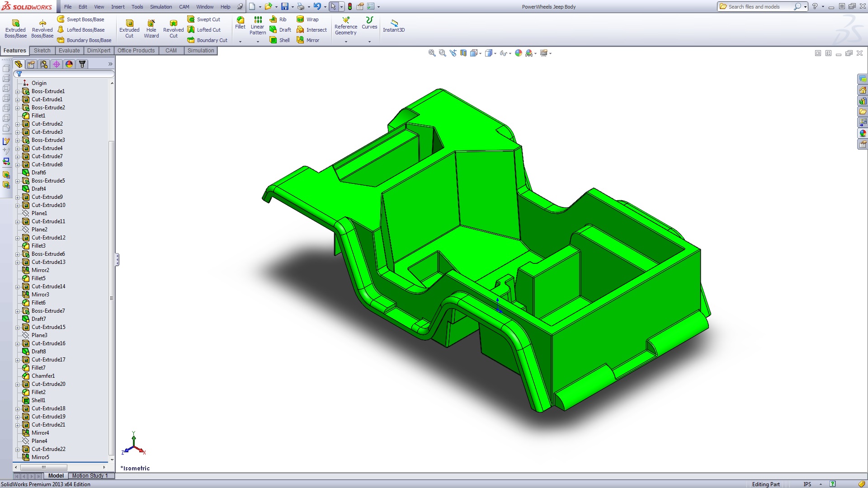Image resolution: width=868 pixels, height=488 pixels.
Task: Click the Search files and models field
Action: [759, 7]
